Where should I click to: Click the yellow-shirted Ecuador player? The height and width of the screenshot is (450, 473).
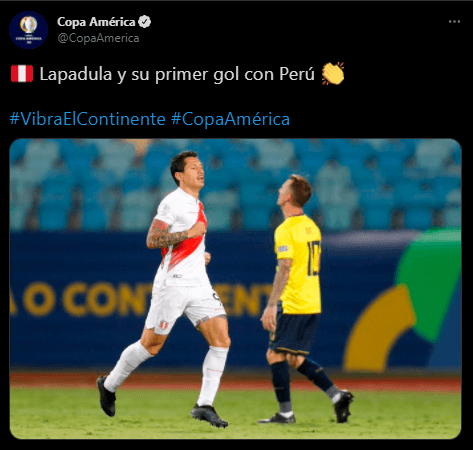coord(299,298)
